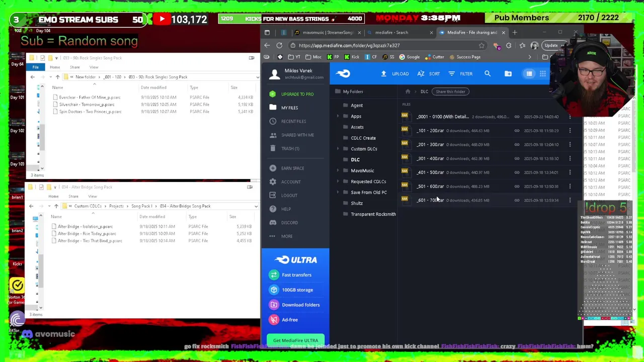Viewport: 644px width, 362px height.
Task: Click the new folder icon in MediaFire
Action: coord(508,74)
